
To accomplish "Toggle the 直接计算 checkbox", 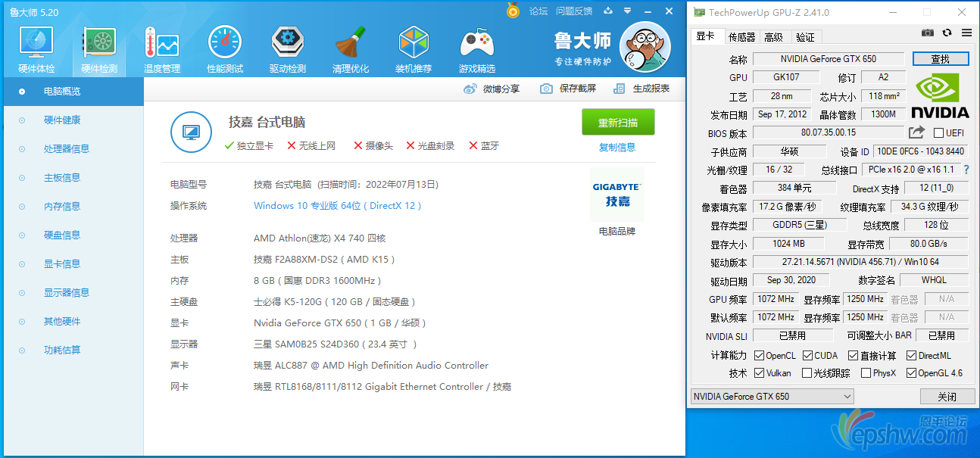I will tap(854, 356).
